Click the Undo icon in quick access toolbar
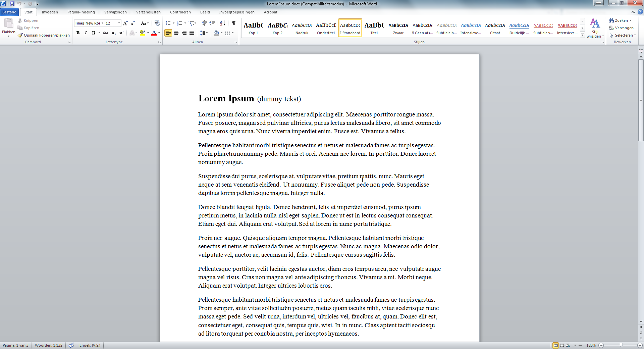Viewport: 644px width, 349px height. coord(19,4)
